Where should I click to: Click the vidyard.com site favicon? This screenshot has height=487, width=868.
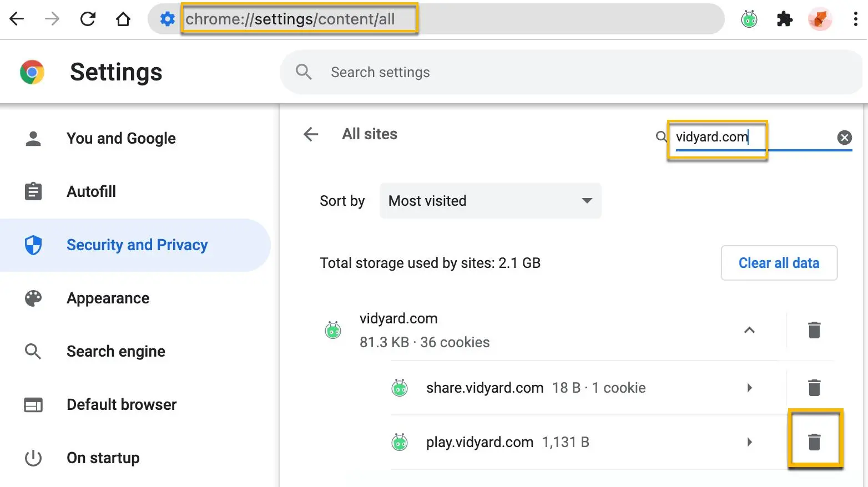click(333, 330)
